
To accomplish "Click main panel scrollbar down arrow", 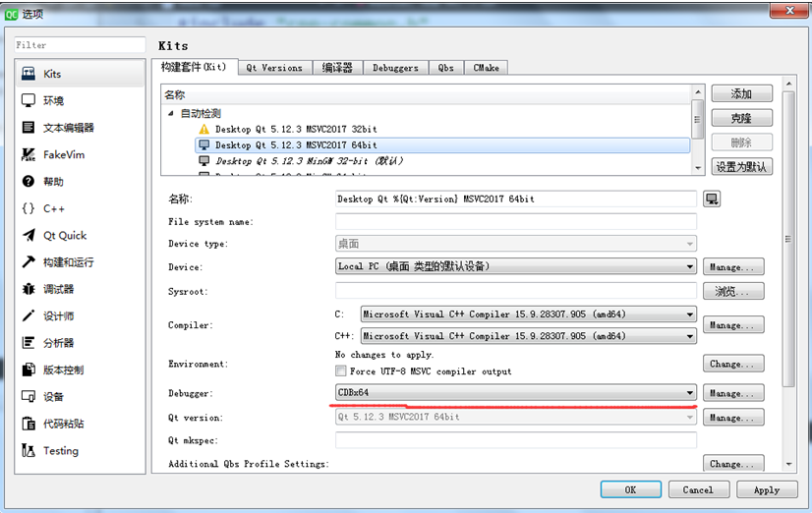I will pos(788,464).
